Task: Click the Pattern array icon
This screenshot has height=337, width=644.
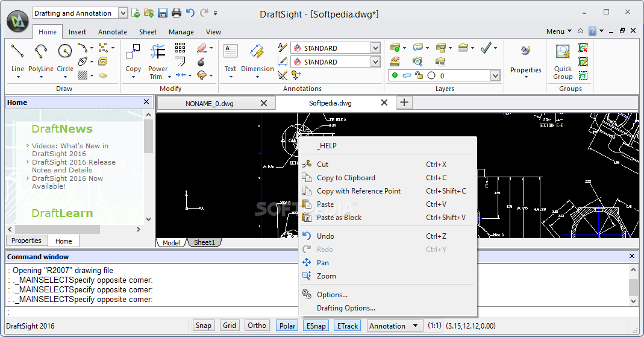Action: pyautogui.click(x=180, y=48)
